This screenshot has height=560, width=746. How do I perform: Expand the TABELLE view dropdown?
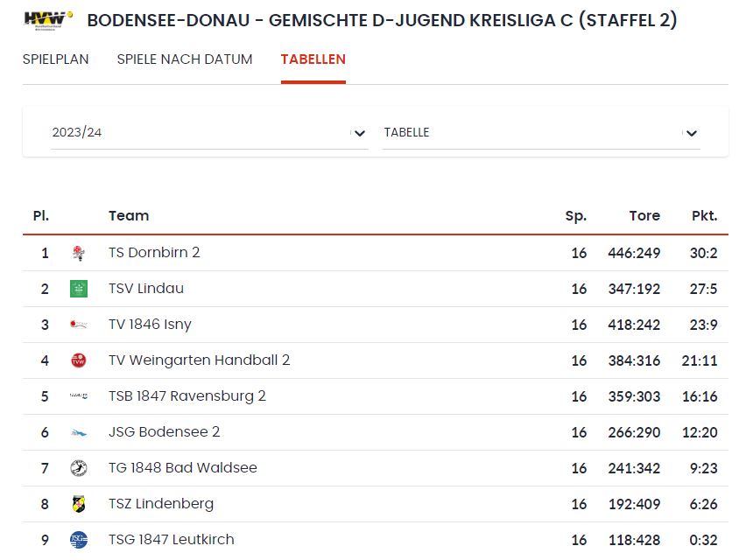(x=541, y=133)
